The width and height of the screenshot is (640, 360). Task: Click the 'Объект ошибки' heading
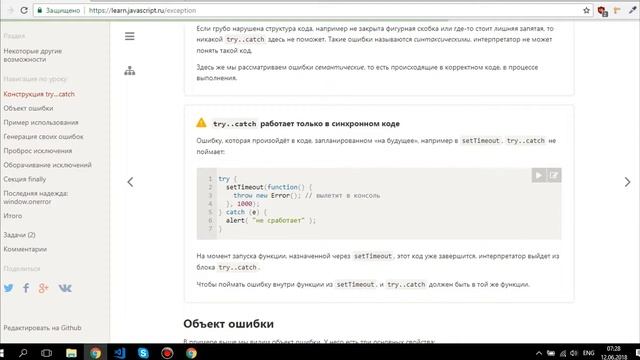pos(228,324)
